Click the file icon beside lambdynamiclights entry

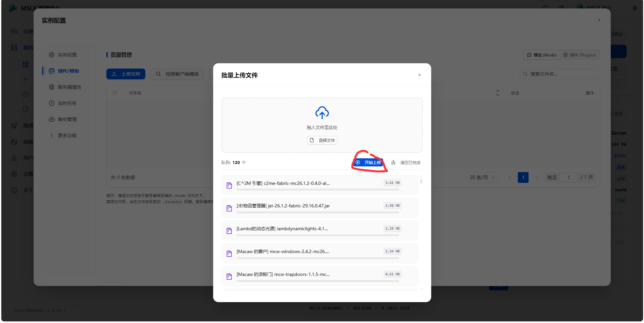[x=229, y=231]
